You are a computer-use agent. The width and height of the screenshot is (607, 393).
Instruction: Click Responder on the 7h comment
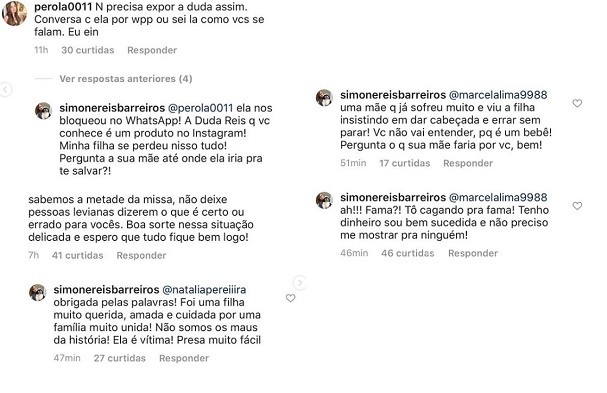pyautogui.click(x=141, y=255)
